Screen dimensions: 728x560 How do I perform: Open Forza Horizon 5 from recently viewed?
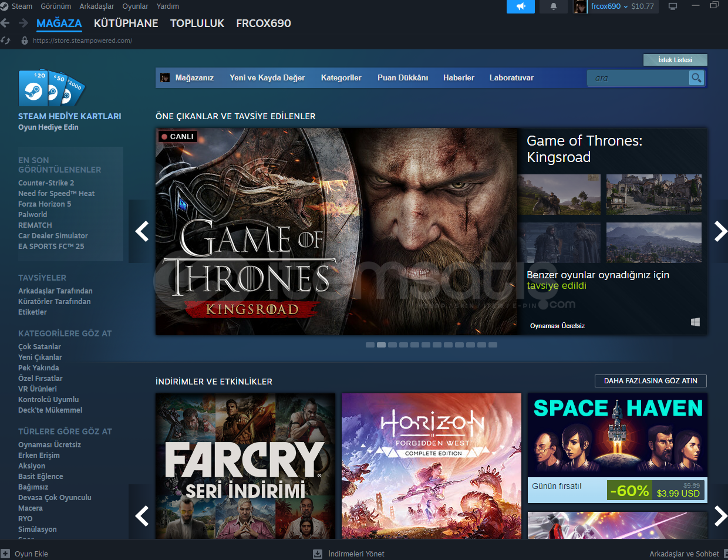coord(45,204)
